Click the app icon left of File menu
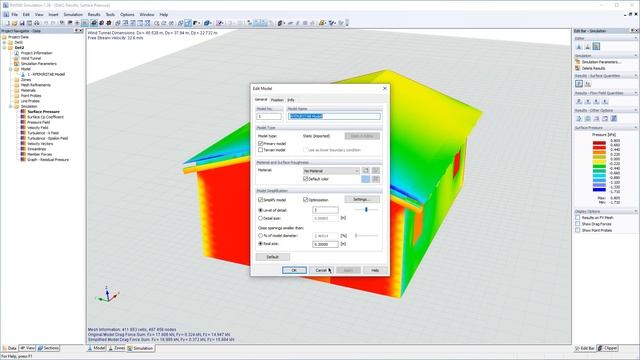The width and height of the screenshot is (640, 360). 6,14
